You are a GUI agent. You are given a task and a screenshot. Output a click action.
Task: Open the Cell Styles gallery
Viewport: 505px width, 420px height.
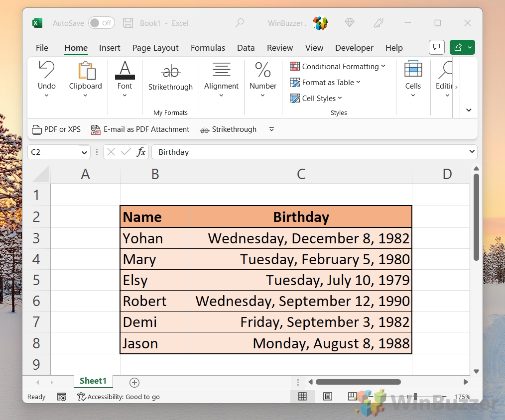(316, 98)
